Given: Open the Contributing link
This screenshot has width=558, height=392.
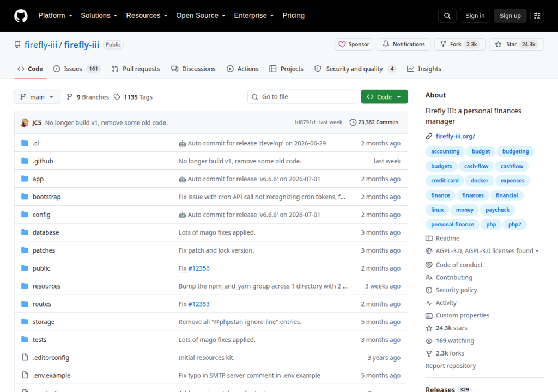Looking at the screenshot, I should [x=454, y=278].
